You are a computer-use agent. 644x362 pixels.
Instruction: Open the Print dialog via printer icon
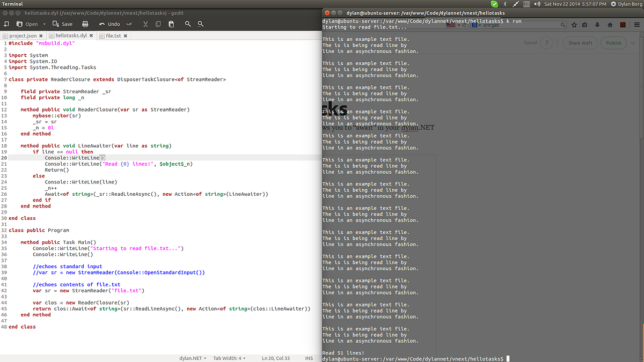click(85, 24)
